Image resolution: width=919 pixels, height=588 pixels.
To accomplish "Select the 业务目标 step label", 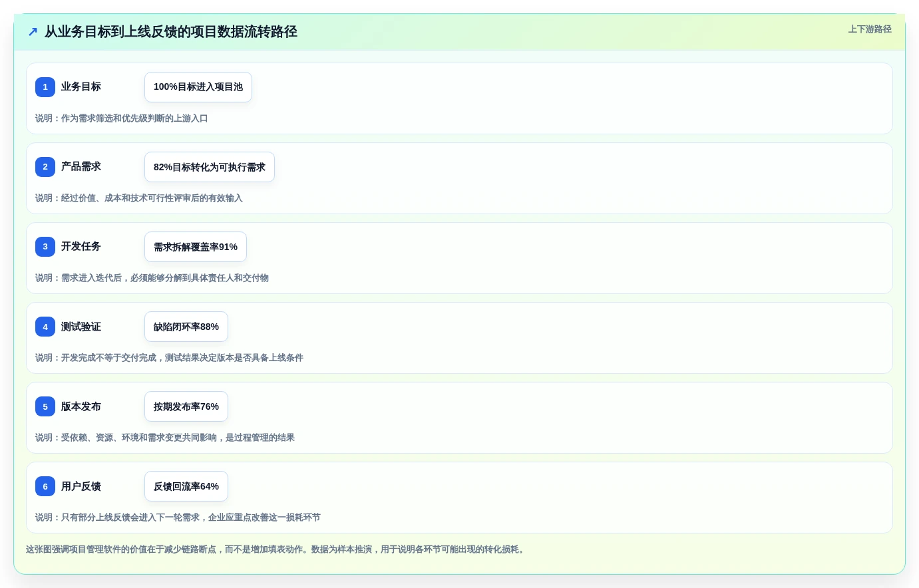I will (x=81, y=86).
